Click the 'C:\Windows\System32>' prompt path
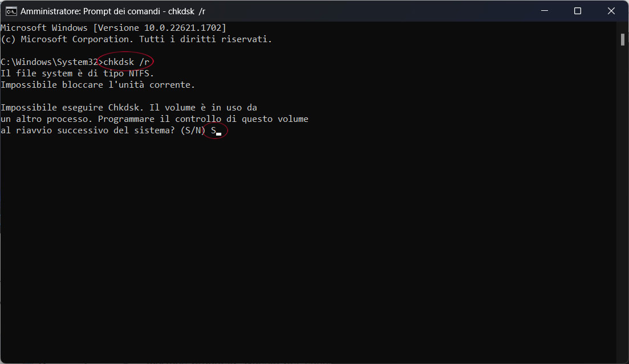 52,62
